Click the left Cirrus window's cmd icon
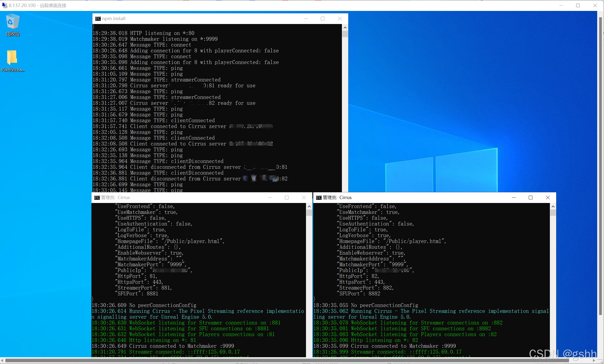Screen dimensions: 604x364 97,198
